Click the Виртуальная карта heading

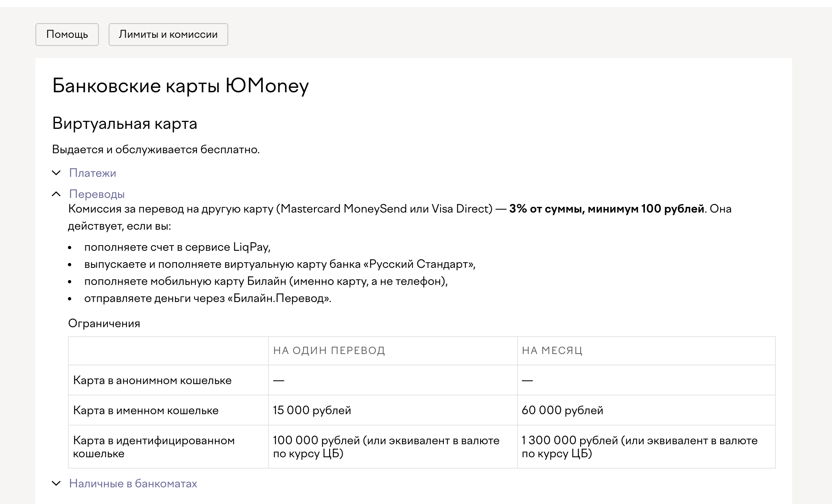[x=124, y=124]
